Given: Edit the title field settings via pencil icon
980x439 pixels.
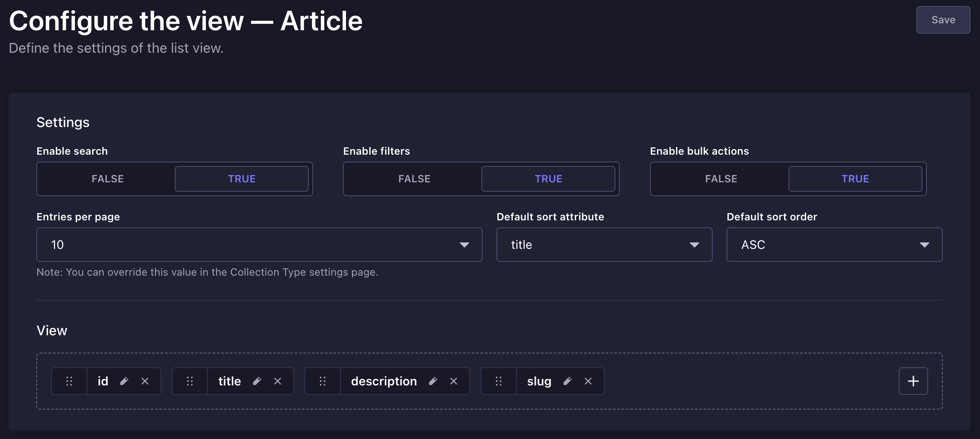Looking at the screenshot, I should click(x=257, y=381).
